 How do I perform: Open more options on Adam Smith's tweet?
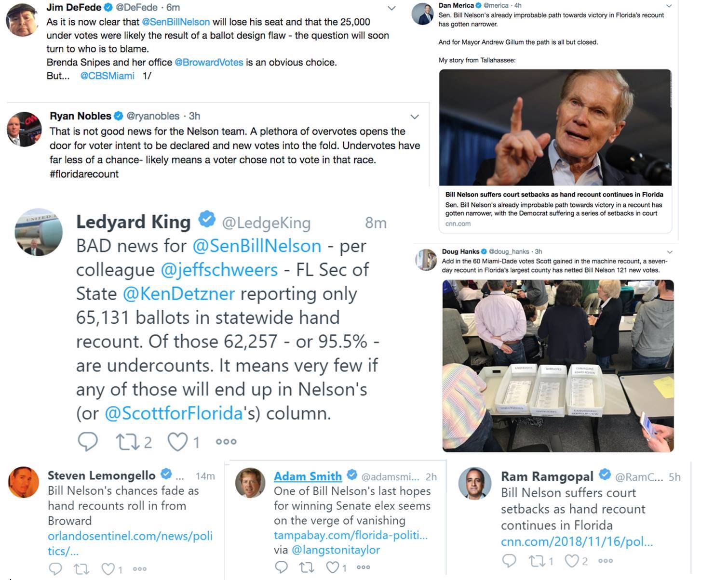pyautogui.click(x=363, y=567)
